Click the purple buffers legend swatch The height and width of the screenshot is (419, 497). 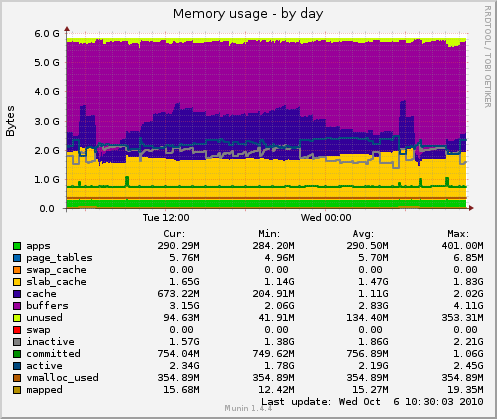coord(17,306)
